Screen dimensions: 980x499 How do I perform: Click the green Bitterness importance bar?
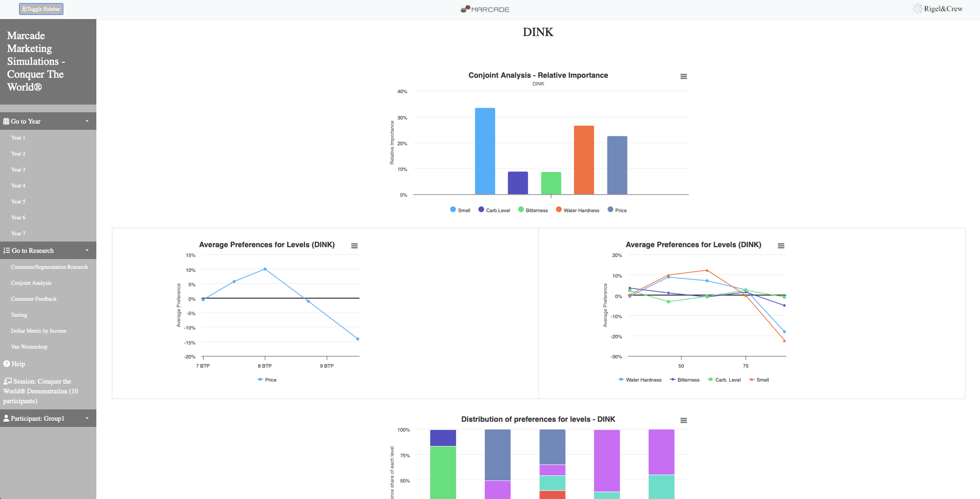pos(551,183)
